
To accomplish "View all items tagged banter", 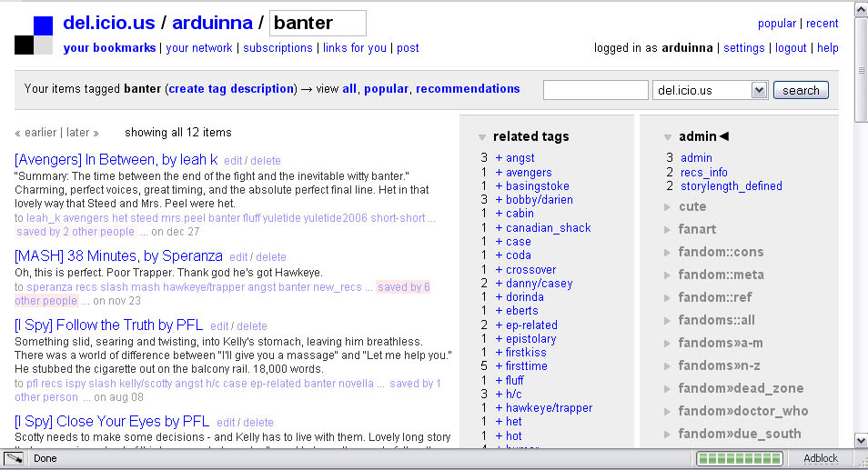I will (x=349, y=89).
